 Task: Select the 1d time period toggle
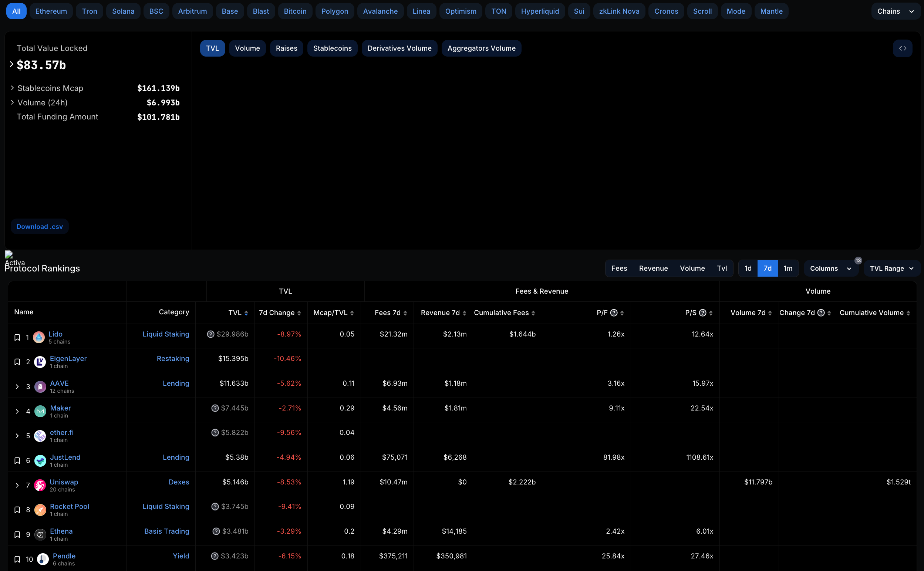pos(748,268)
